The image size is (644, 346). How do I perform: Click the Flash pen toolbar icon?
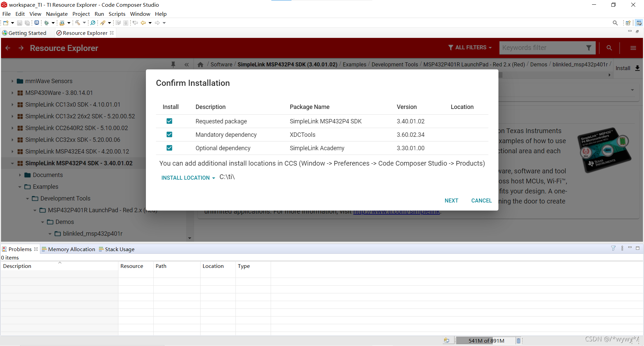(103, 23)
